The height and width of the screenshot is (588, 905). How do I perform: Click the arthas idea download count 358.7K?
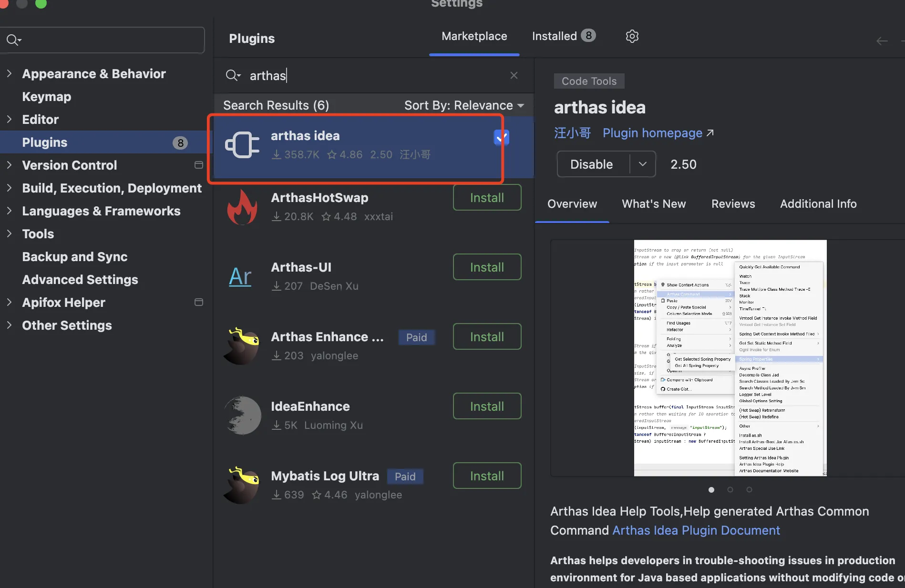[x=296, y=154]
